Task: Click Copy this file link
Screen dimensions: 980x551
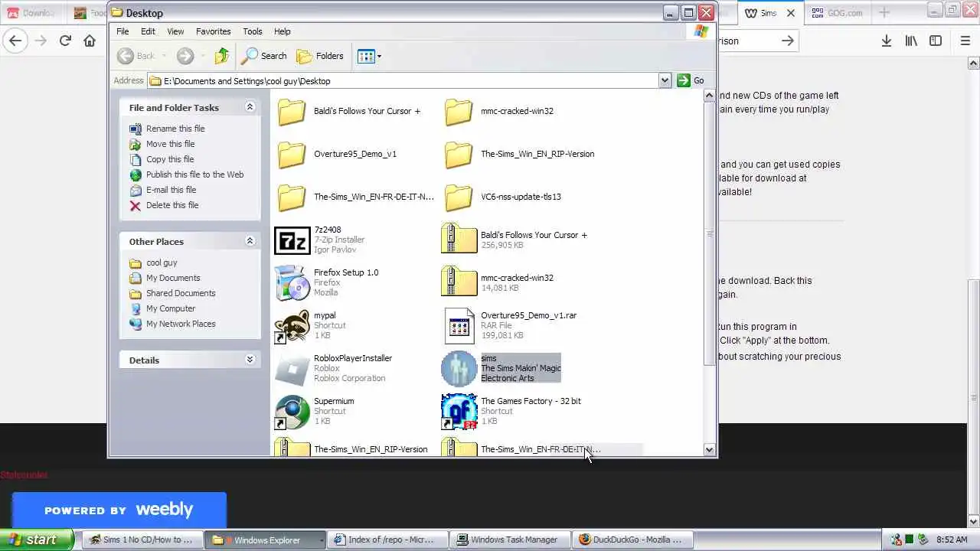Action: [170, 159]
